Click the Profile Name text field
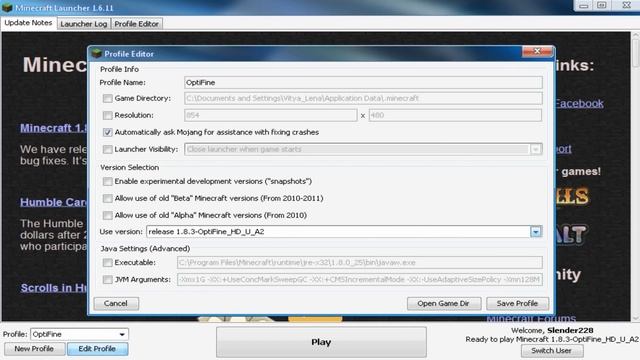The height and width of the screenshot is (360, 640). [x=363, y=82]
